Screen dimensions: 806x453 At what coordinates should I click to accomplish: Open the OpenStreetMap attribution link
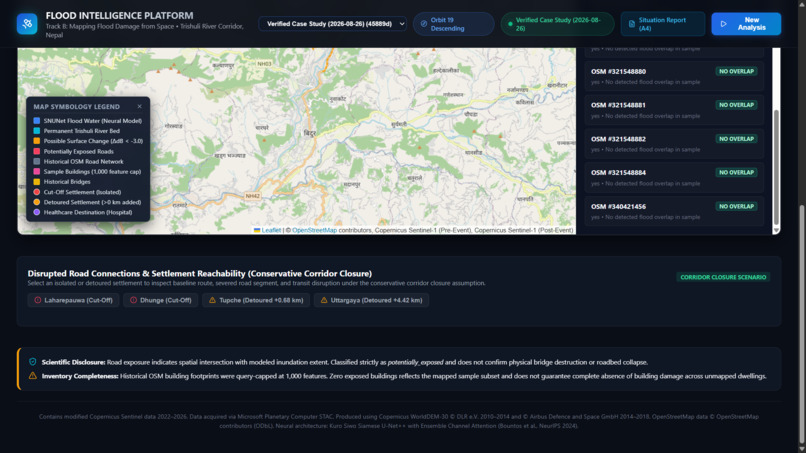(x=315, y=230)
